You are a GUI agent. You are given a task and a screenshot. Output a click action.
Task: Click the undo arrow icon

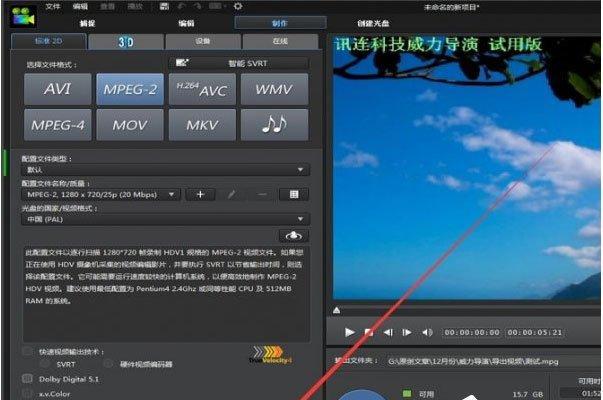click(182, 6)
